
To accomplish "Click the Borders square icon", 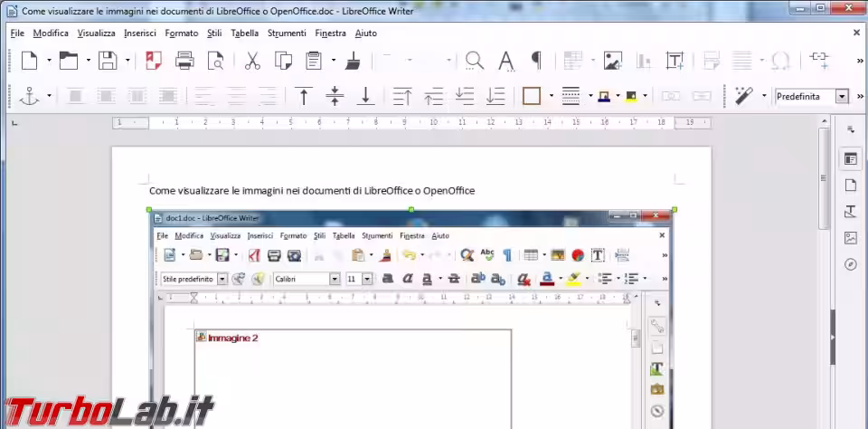I will [x=532, y=96].
